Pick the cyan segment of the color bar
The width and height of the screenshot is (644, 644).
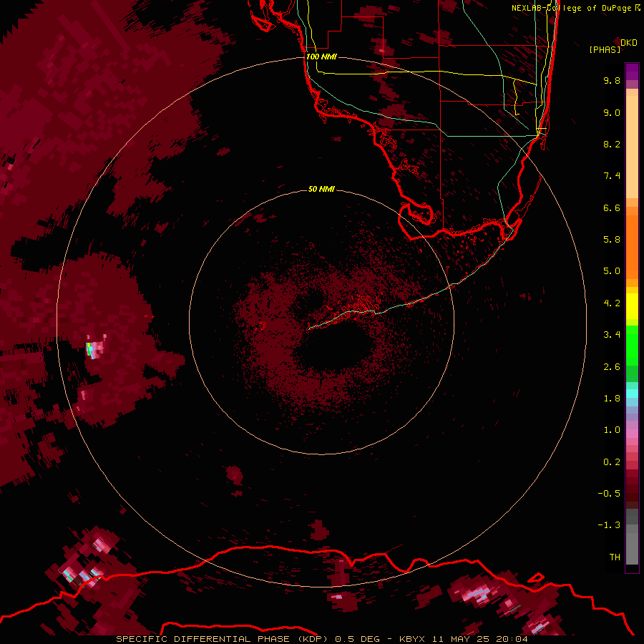point(632,394)
